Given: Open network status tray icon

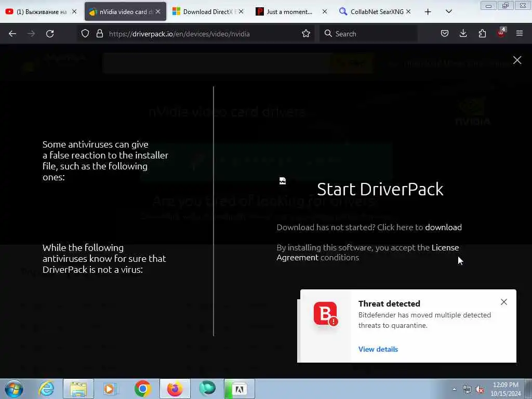Looking at the screenshot, I should coord(467,390).
